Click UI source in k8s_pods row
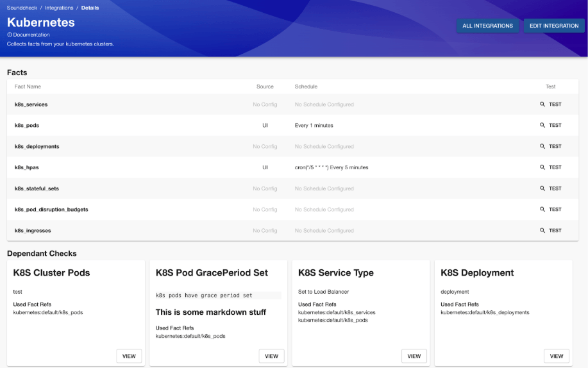The image size is (588, 368). 265,125
